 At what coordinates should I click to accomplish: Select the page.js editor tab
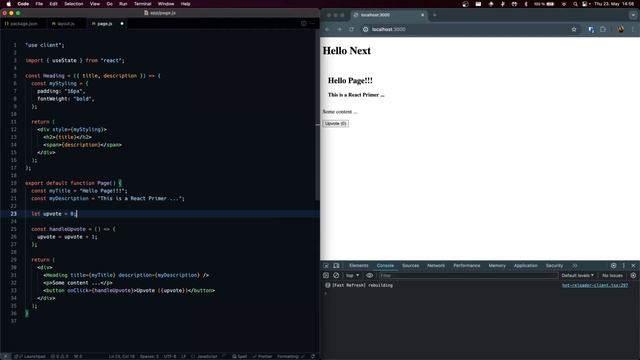(104, 24)
